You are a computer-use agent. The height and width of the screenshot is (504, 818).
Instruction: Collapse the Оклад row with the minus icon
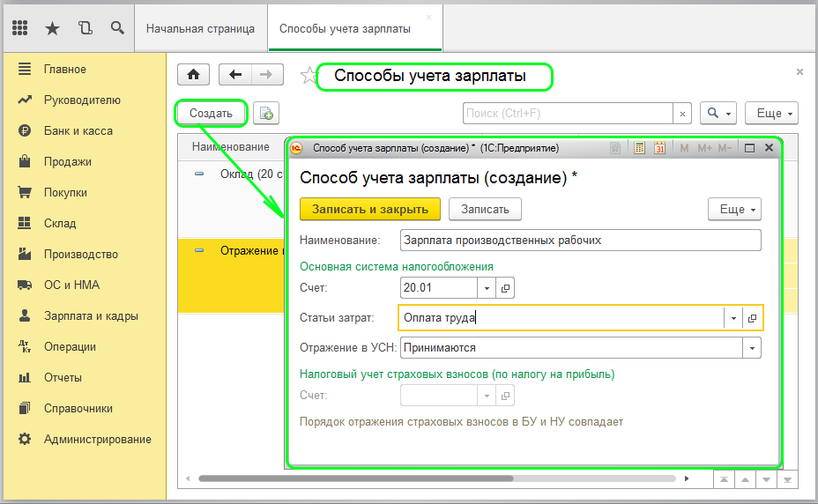(199, 174)
